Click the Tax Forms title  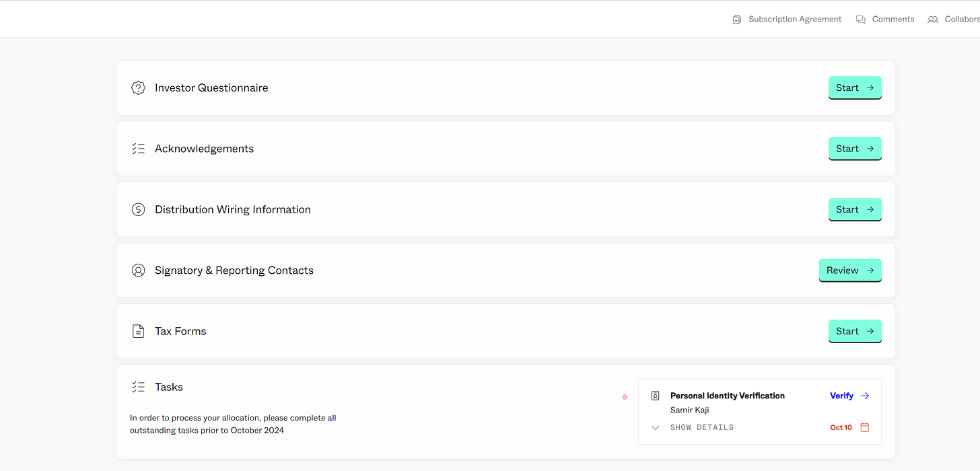(x=180, y=331)
